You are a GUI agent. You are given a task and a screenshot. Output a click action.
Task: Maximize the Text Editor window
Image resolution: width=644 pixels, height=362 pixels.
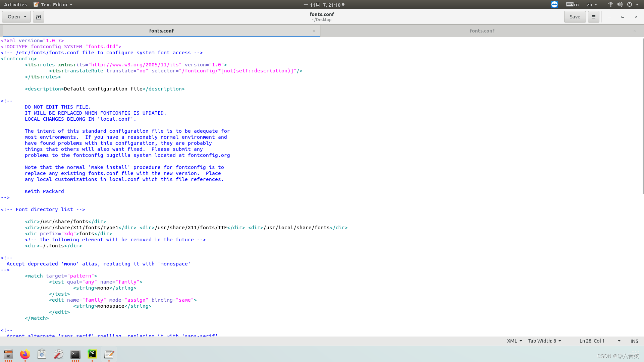(x=623, y=17)
